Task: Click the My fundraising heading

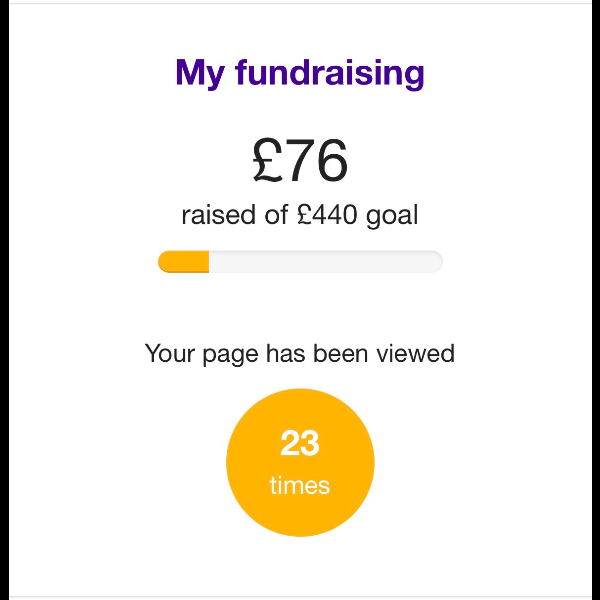Action: 300,73
